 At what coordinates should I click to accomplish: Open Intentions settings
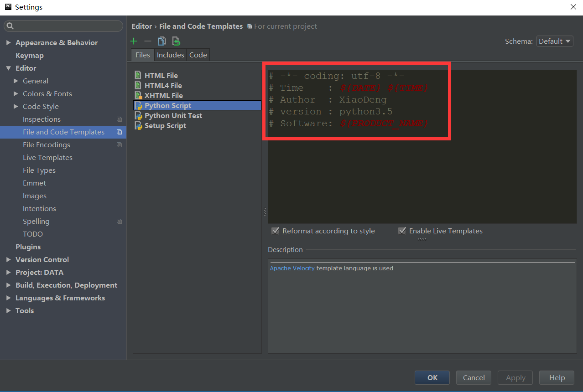tap(39, 208)
